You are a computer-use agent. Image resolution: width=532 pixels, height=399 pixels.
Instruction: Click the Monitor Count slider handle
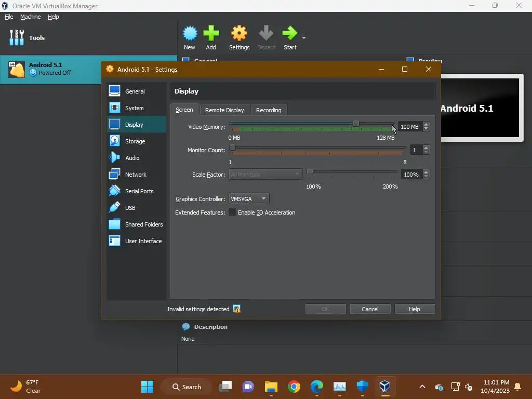232,147
